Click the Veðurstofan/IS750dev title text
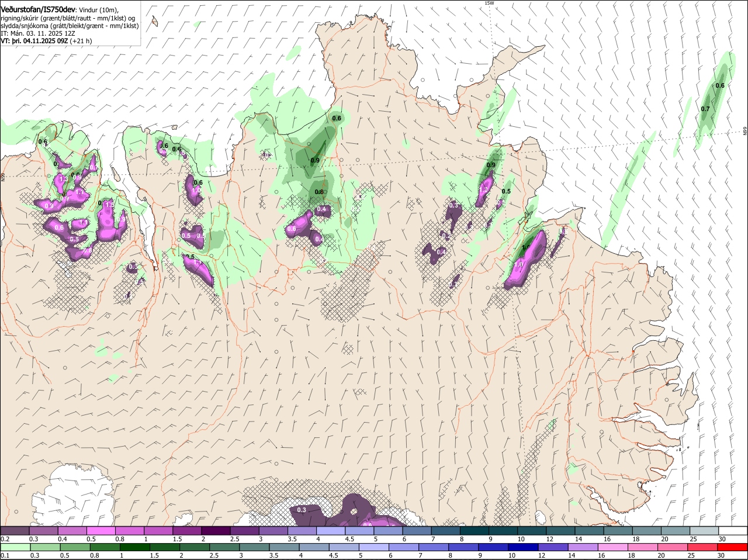The width and height of the screenshot is (748, 560). click(x=38, y=9)
